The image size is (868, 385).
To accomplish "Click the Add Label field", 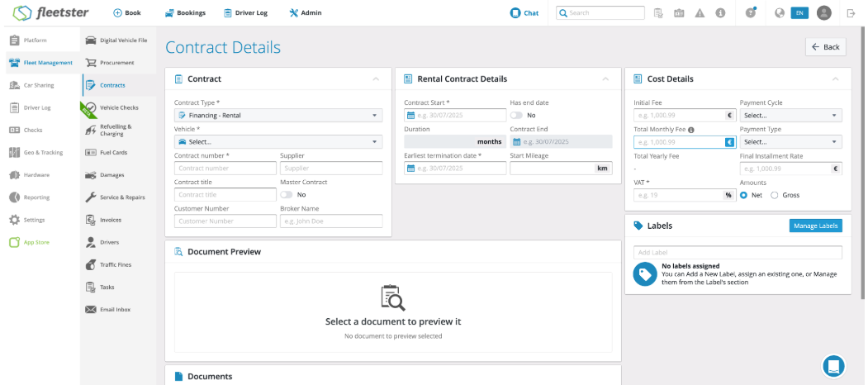I will [x=738, y=253].
